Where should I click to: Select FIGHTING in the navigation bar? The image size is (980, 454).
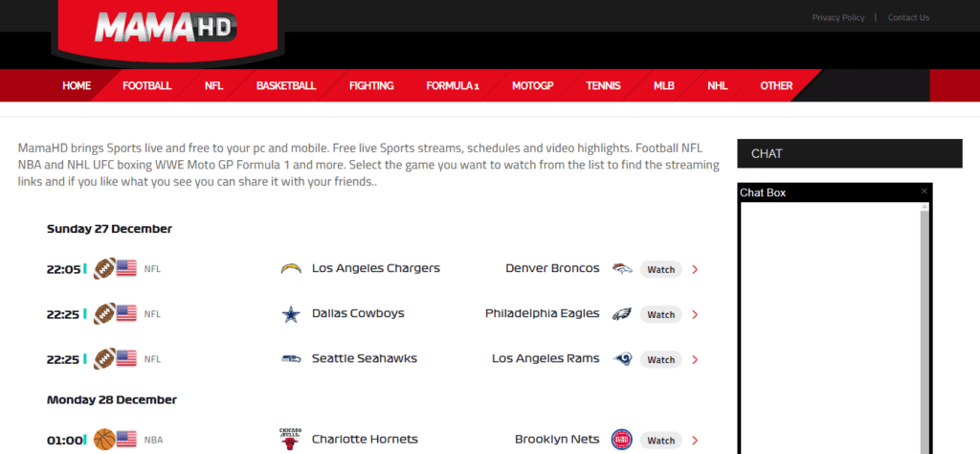[371, 85]
